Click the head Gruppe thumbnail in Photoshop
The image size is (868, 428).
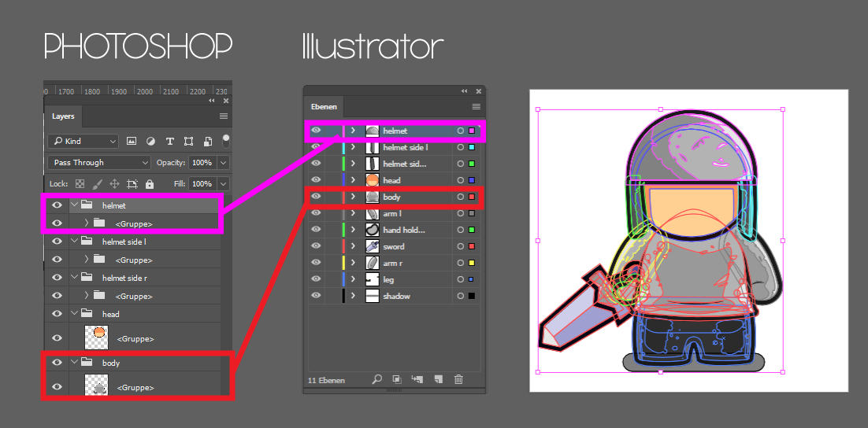coord(96,338)
